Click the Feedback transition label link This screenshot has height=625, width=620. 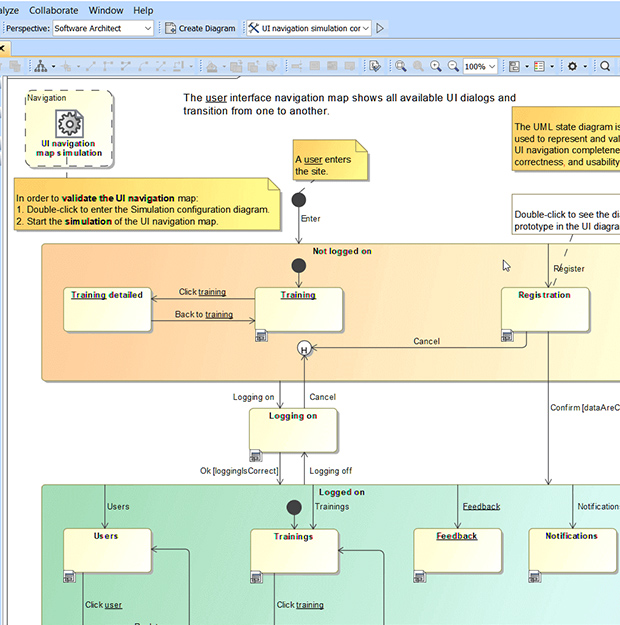481,506
